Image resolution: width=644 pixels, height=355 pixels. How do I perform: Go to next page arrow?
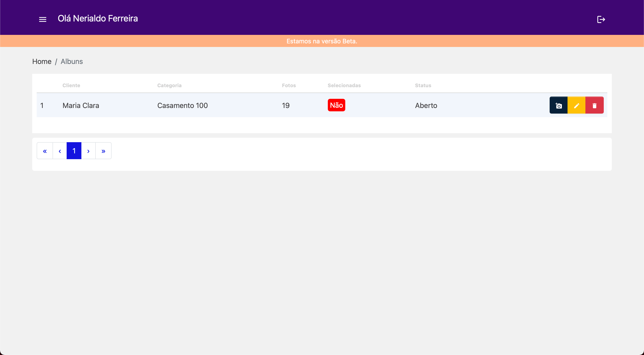[88, 151]
